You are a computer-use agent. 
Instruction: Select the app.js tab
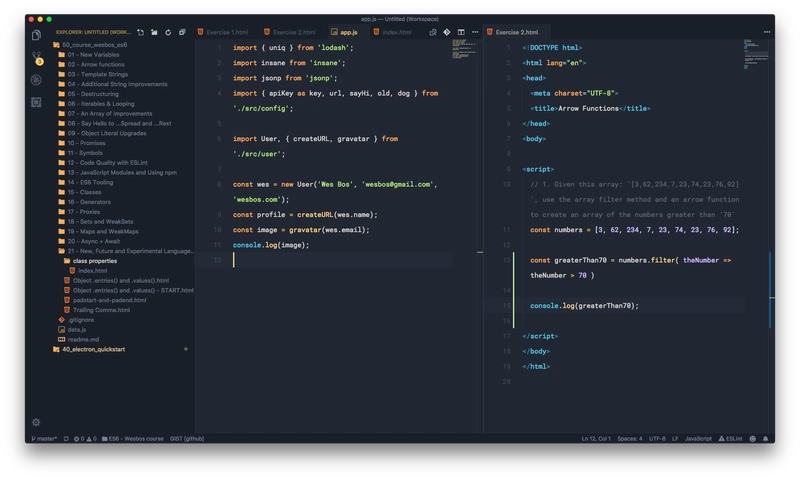pyautogui.click(x=344, y=32)
